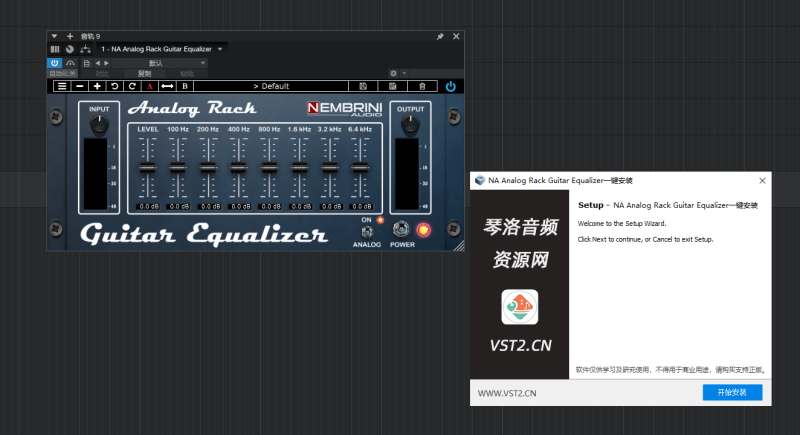Click the VST2.CN site logo in installer

520,307
